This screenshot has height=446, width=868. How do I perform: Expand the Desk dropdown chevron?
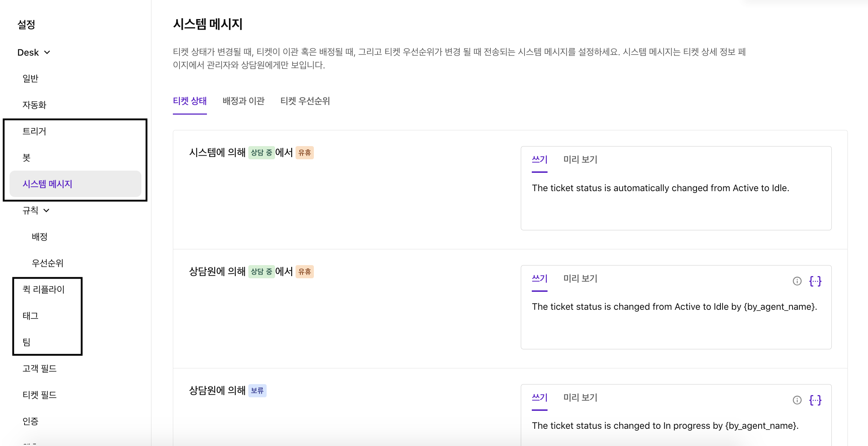(x=47, y=52)
